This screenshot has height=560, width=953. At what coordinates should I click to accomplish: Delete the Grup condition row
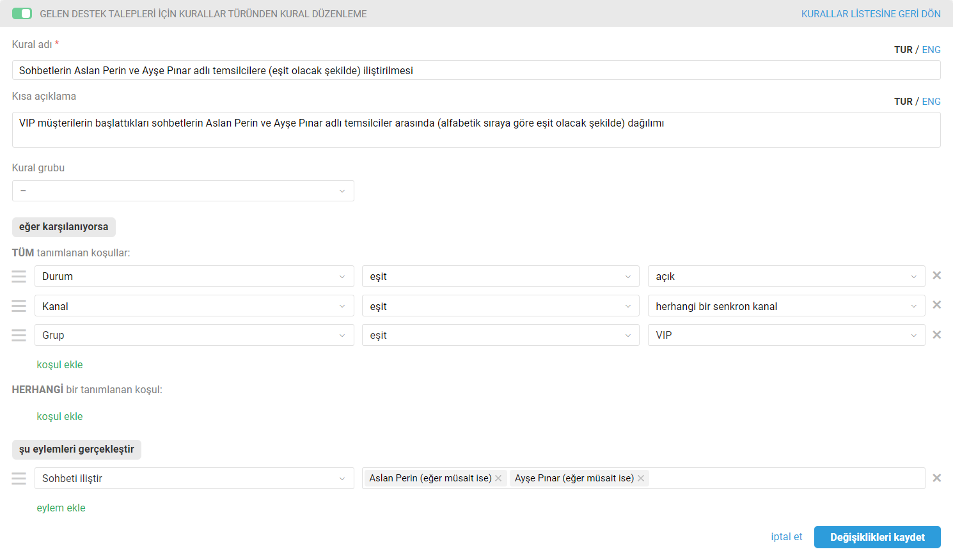click(937, 335)
